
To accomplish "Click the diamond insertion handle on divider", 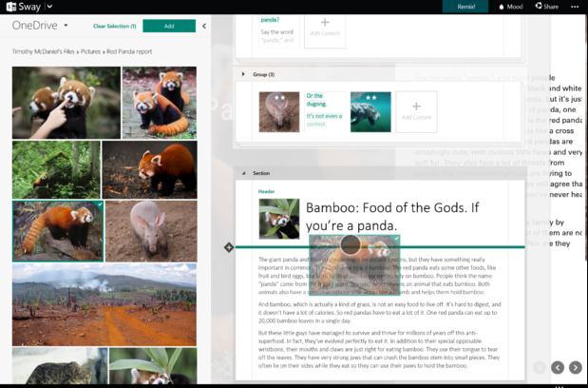I will pos(229,247).
